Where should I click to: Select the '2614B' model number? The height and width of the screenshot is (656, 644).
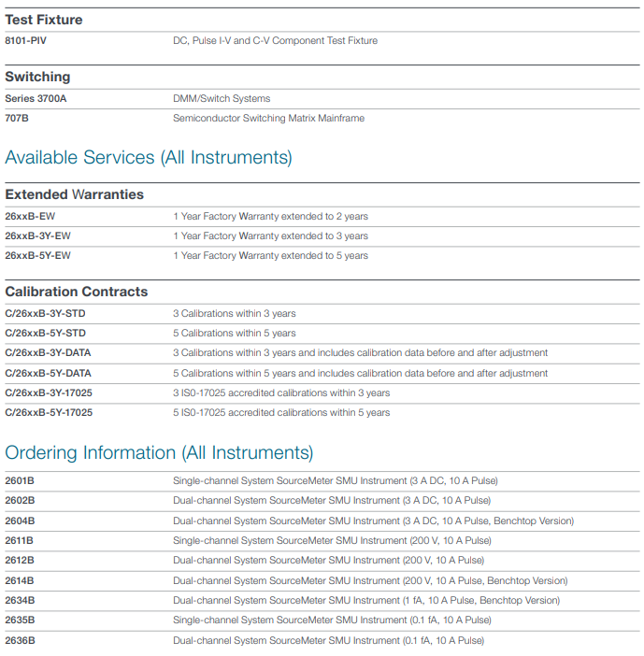20,580
